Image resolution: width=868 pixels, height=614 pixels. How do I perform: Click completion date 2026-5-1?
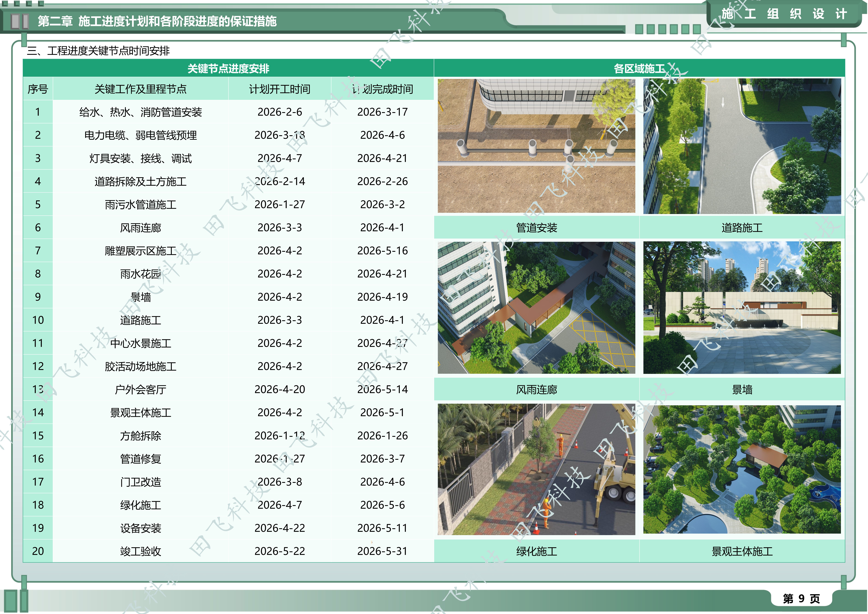tap(383, 412)
